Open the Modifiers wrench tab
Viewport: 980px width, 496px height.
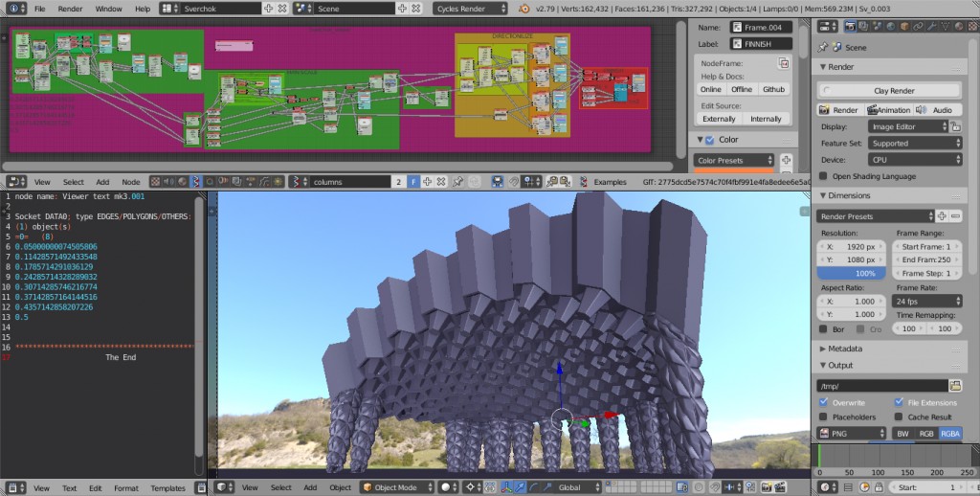(x=932, y=26)
